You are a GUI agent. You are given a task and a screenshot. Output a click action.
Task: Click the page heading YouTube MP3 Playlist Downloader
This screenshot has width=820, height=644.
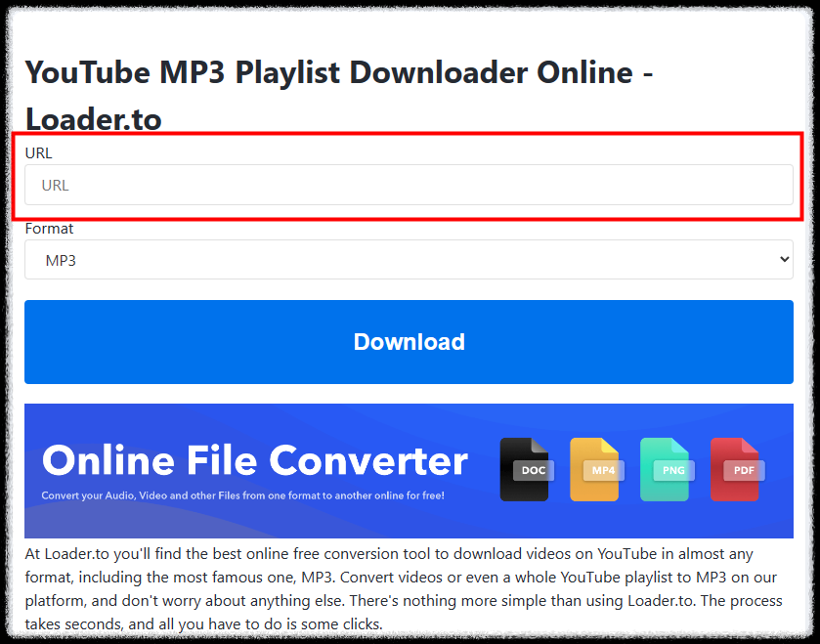point(339,95)
